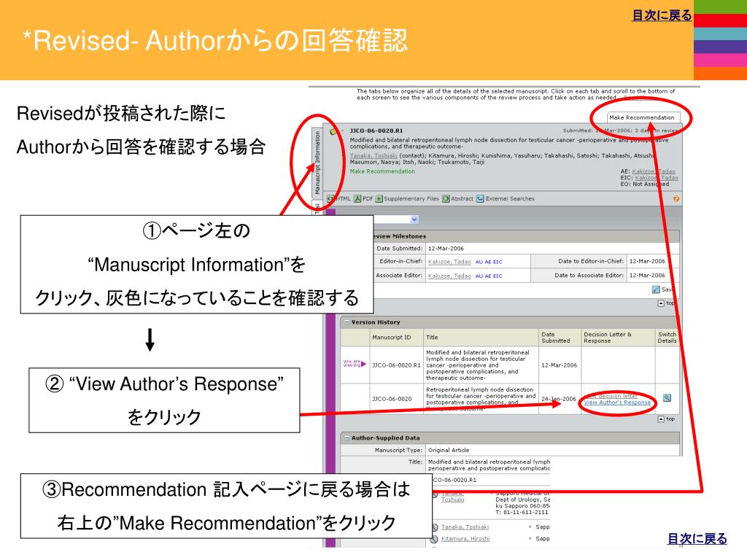Click the green Make Recommendation link

pos(382,171)
